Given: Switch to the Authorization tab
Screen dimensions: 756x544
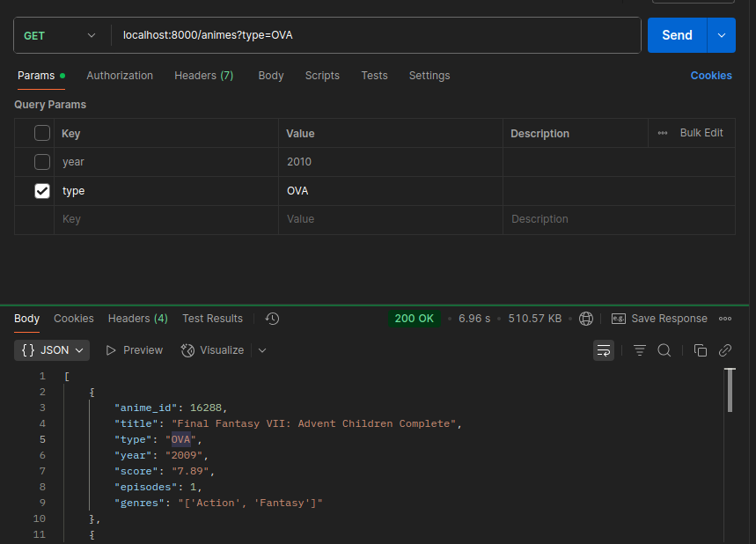Looking at the screenshot, I should pyautogui.click(x=120, y=76).
